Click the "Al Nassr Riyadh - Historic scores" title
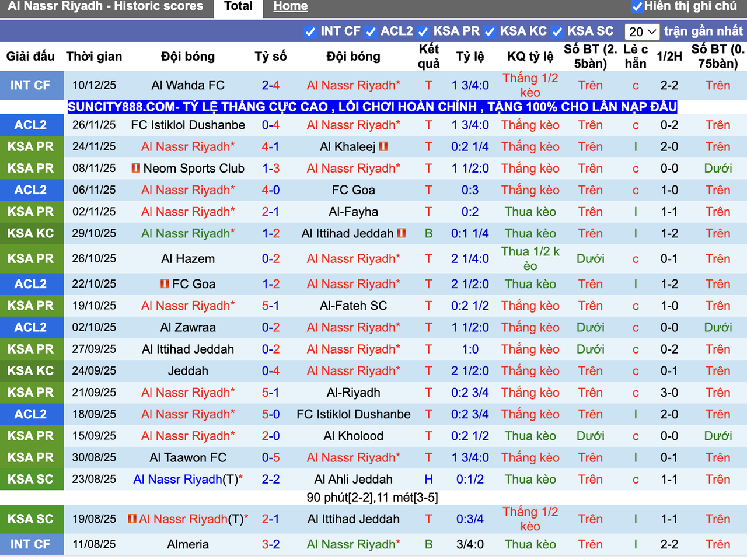Viewport: 747px width, 560px height. 106,6
